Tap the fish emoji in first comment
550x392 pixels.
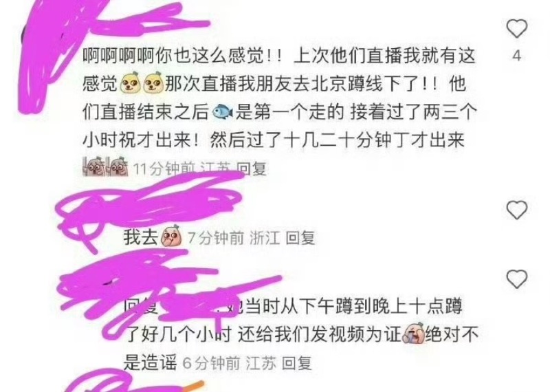223,111
